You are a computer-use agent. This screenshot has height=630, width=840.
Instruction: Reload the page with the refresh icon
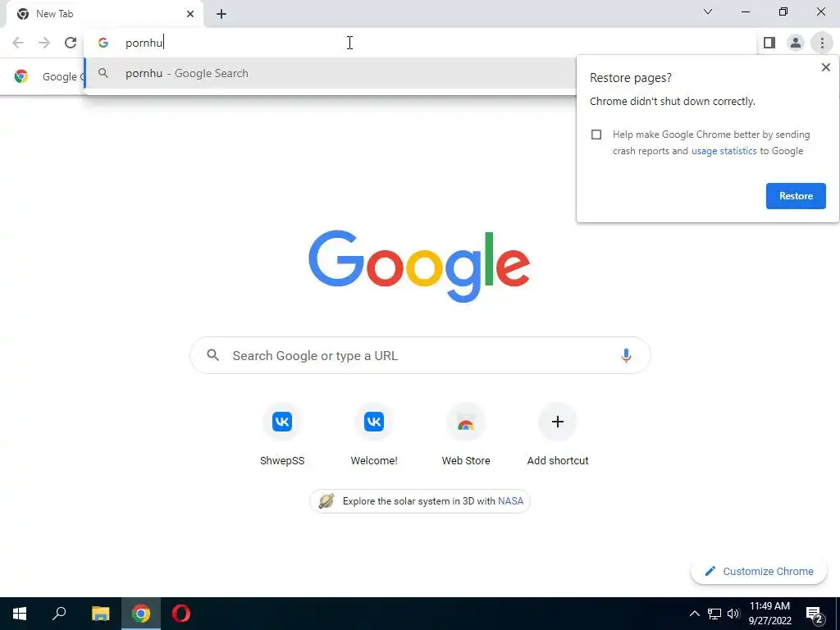[x=71, y=43]
